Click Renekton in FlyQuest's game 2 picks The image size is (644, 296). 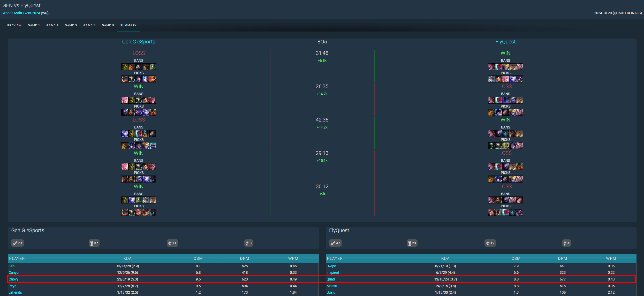tap(491, 112)
